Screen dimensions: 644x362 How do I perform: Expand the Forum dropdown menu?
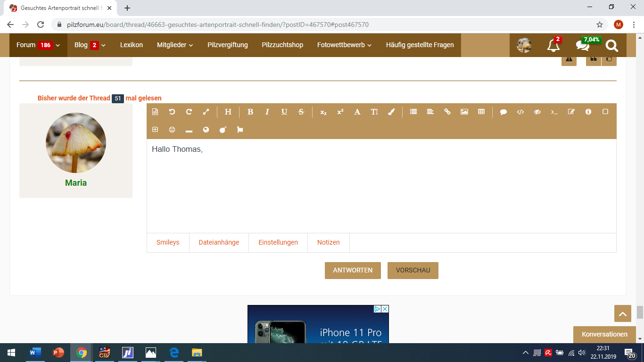(x=38, y=45)
